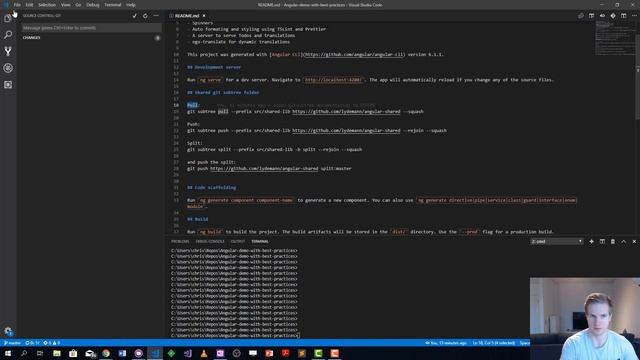Image resolution: width=640 pixels, height=360 pixels.
Task: Open the Search view in activity bar
Action: click(8, 34)
